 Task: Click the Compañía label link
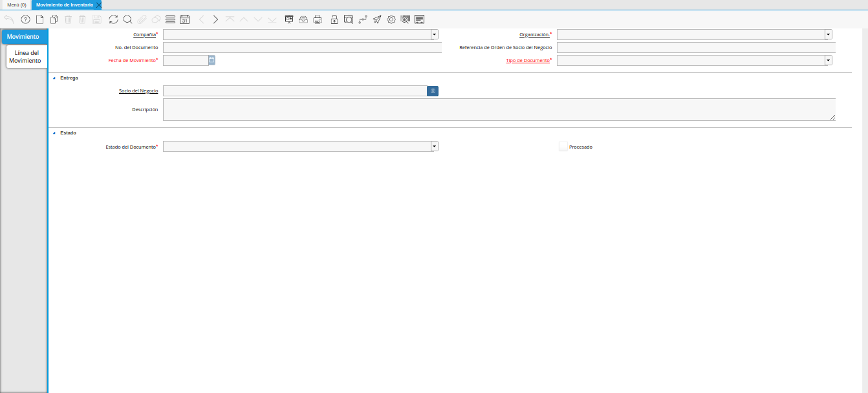tap(144, 34)
